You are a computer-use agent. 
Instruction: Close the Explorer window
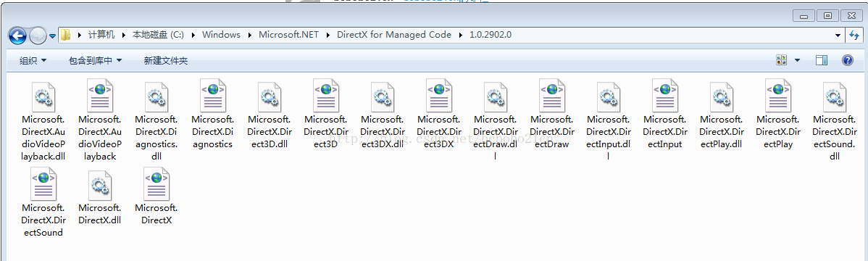click(x=851, y=15)
